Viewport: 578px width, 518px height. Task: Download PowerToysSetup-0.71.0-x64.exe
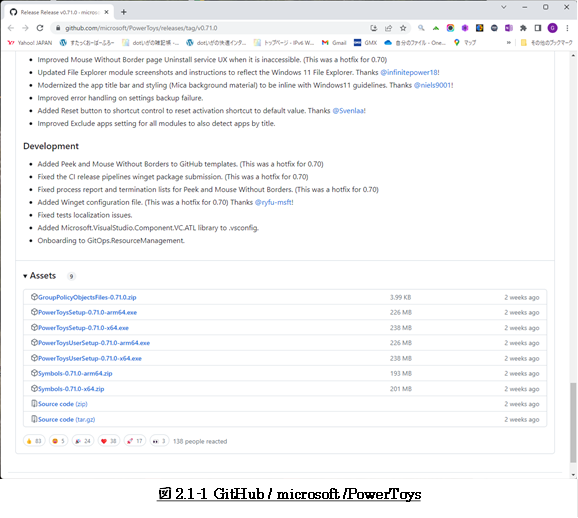click(x=83, y=328)
